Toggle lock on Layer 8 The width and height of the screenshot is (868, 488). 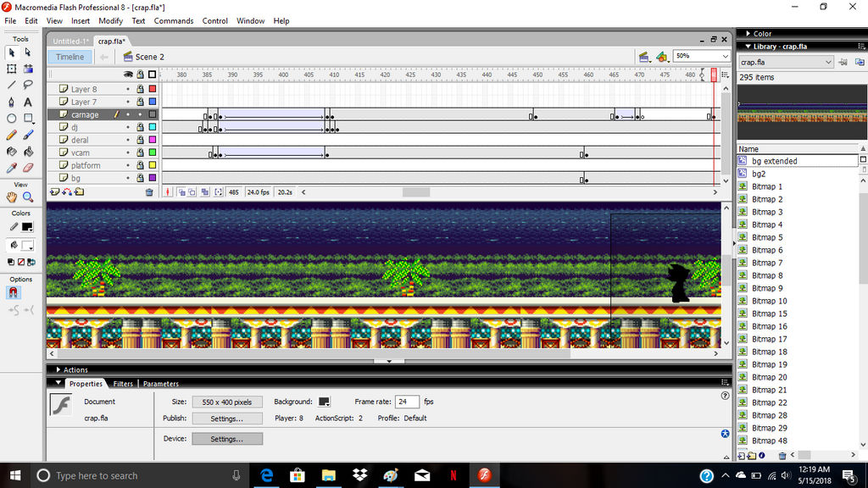pyautogui.click(x=140, y=89)
